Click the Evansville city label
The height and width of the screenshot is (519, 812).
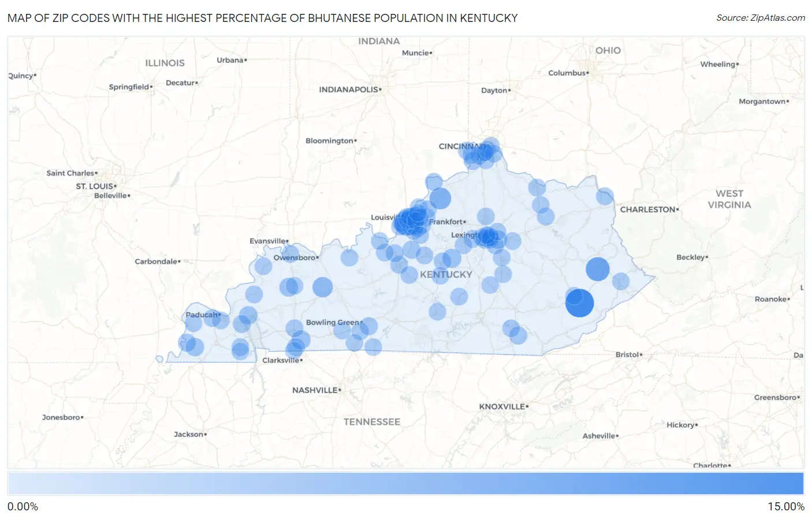coord(267,241)
